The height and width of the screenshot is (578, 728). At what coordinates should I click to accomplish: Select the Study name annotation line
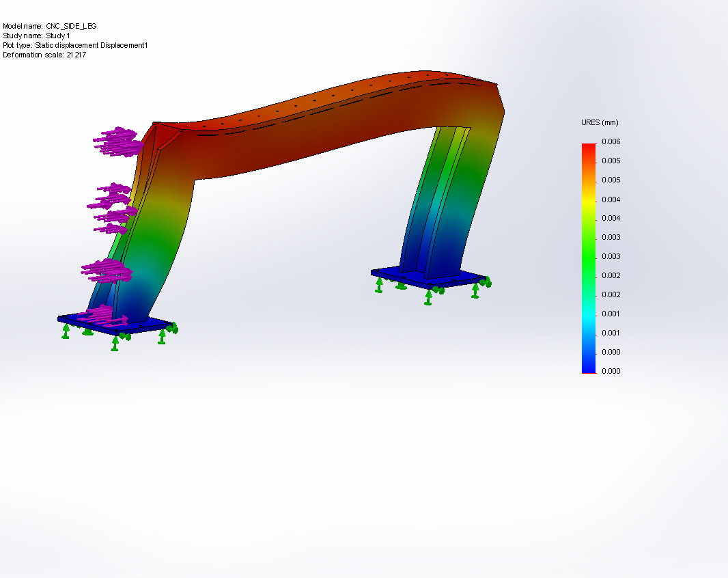point(36,36)
